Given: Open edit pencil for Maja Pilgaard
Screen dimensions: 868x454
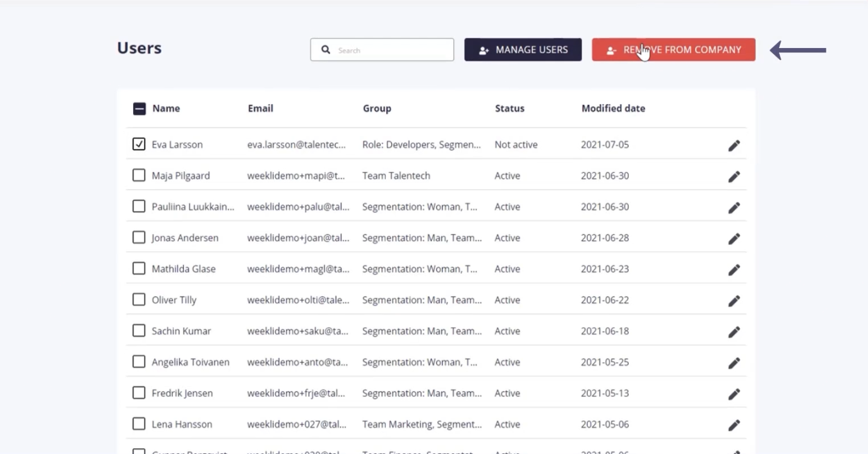Looking at the screenshot, I should point(734,176).
